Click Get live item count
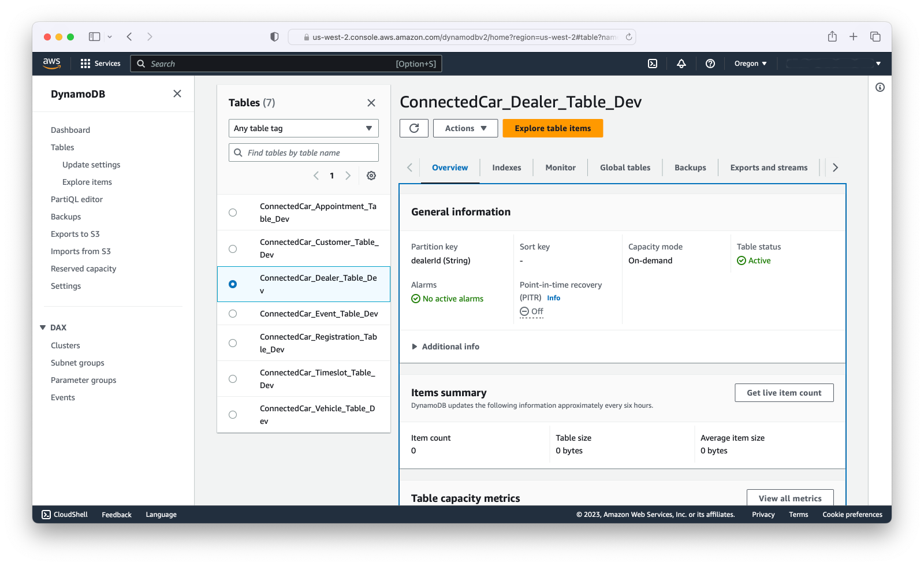Screen dimensions: 924x566 tap(784, 393)
